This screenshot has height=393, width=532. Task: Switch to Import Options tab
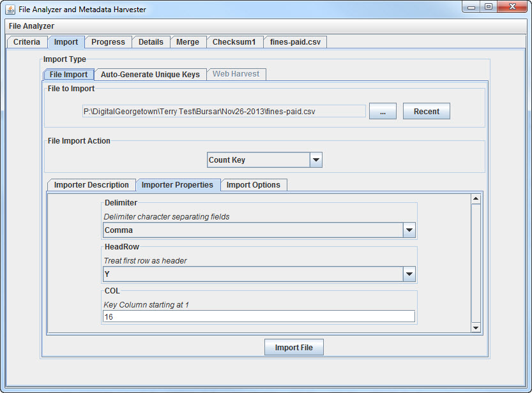[254, 185]
